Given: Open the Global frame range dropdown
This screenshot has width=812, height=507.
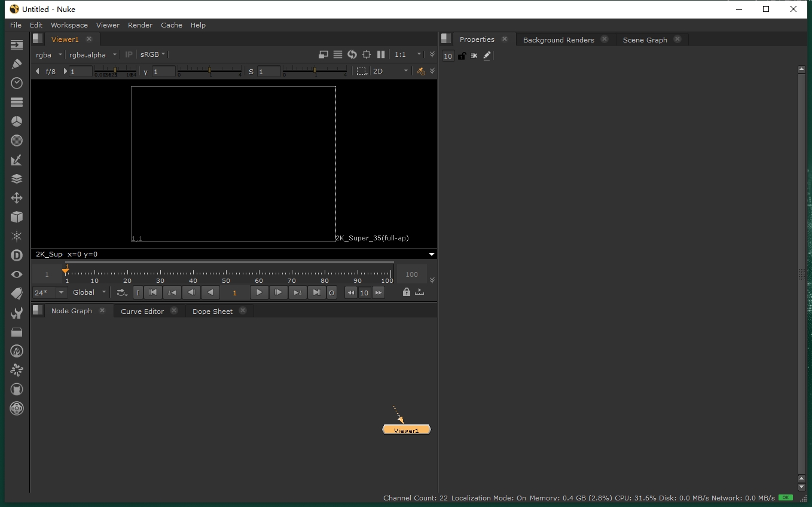Looking at the screenshot, I should [x=88, y=292].
